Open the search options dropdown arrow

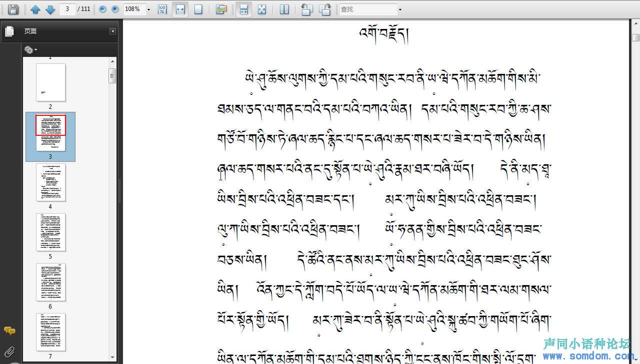tap(400, 9)
